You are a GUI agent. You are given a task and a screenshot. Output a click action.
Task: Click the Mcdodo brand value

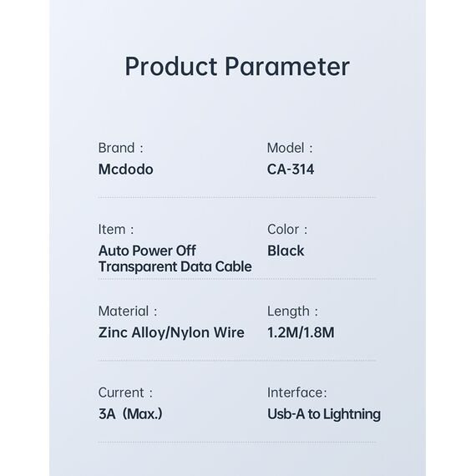coord(125,169)
